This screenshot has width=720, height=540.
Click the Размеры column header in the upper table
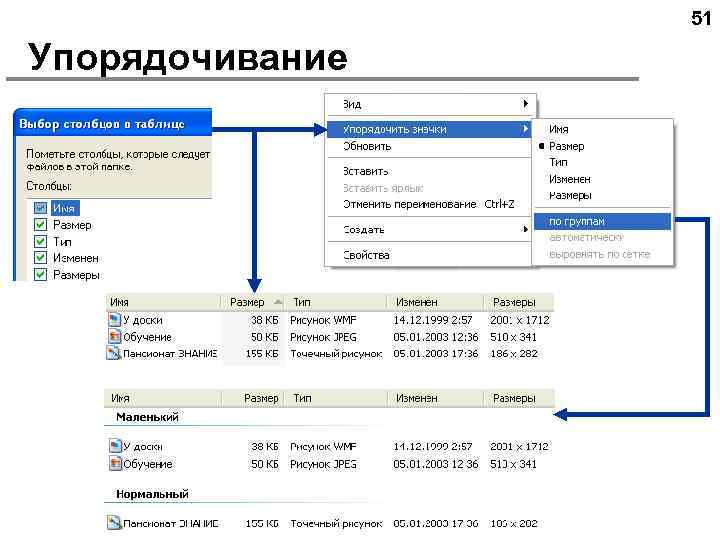pyautogui.click(x=519, y=302)
